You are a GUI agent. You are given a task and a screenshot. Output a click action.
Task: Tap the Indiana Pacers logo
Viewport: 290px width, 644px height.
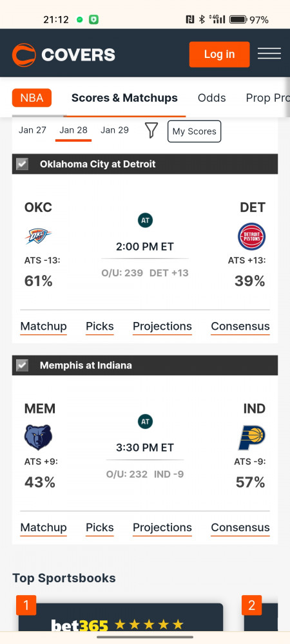252,438
